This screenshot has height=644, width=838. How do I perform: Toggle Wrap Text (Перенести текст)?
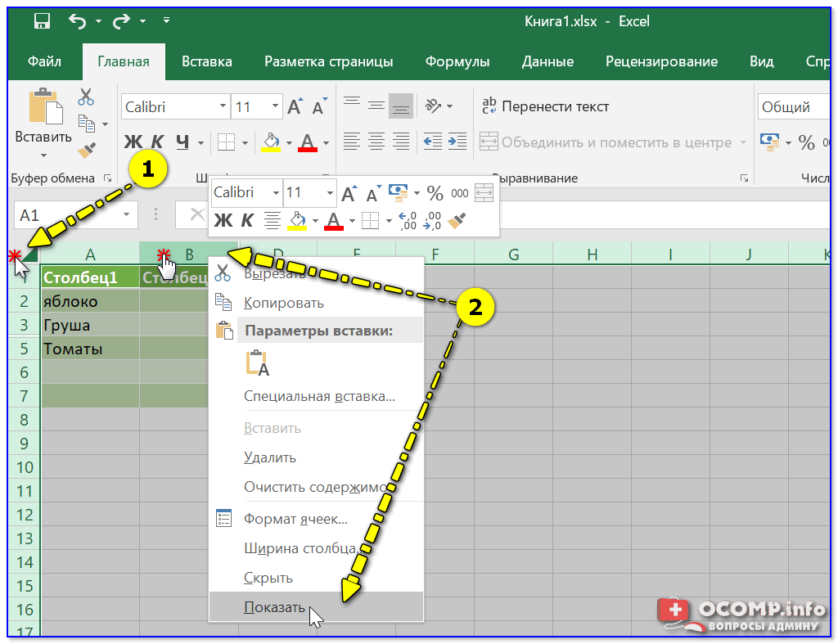[546, 106]
